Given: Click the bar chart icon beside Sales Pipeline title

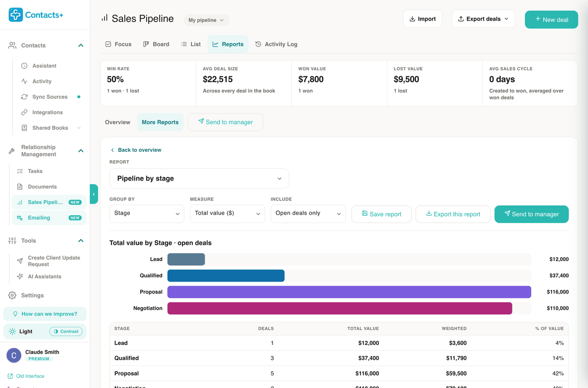Looking at the screenshot, I should (104, 18).
